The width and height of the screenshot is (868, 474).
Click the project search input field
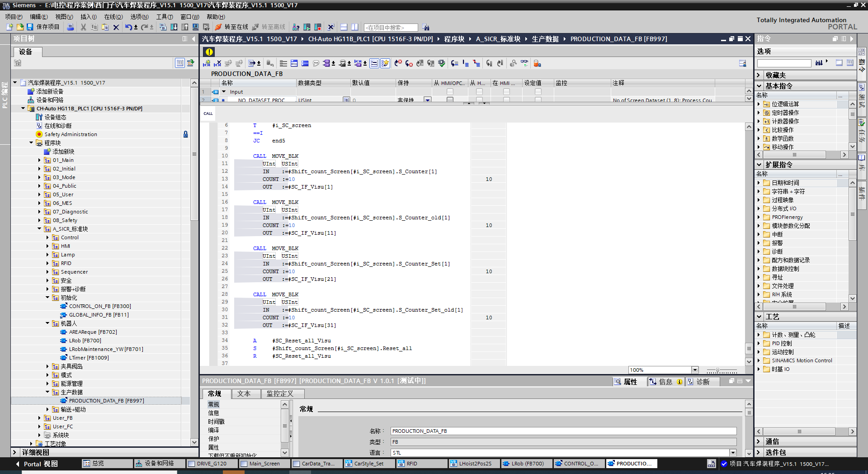390,28
